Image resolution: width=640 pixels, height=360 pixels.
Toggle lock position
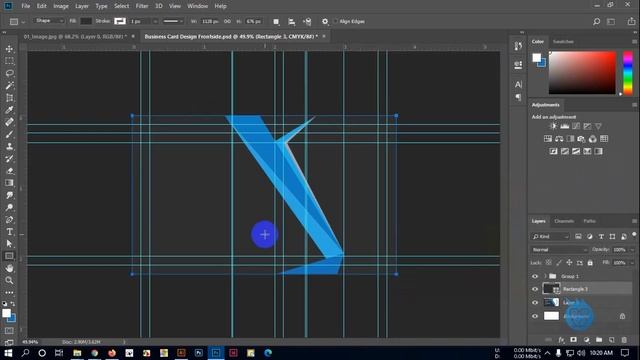[x=569, y=262]
